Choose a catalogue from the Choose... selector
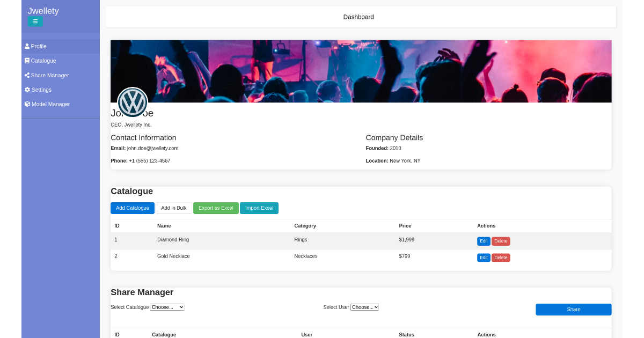 [x=167, y=307]
